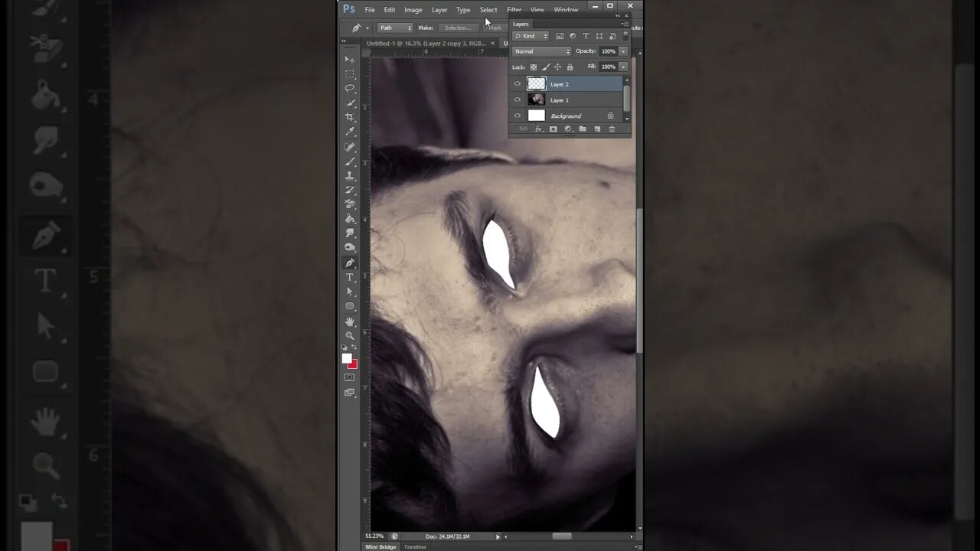Pick the white foreground color swatch
This screenshot has height=551, width=980.
(x=347, y=359)
